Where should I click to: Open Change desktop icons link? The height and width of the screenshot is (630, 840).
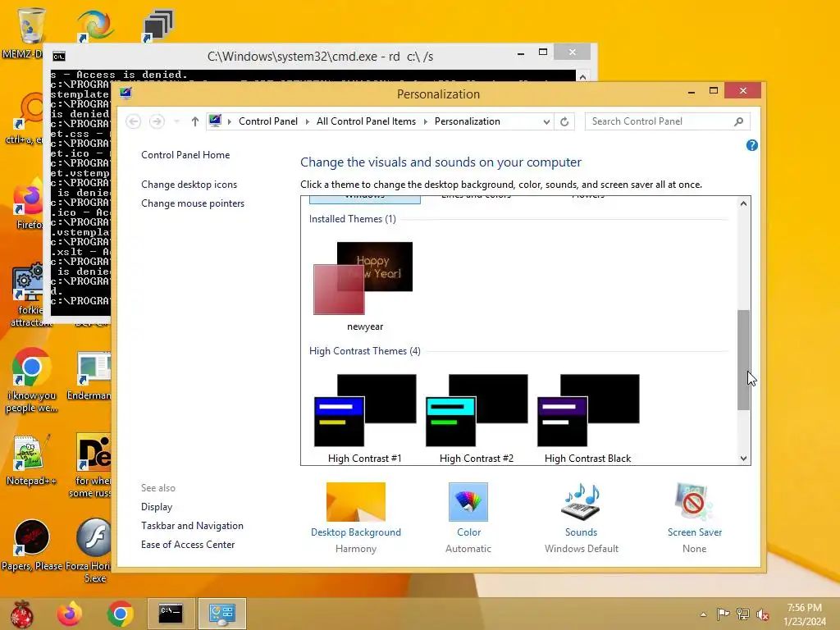coord(189,185)
